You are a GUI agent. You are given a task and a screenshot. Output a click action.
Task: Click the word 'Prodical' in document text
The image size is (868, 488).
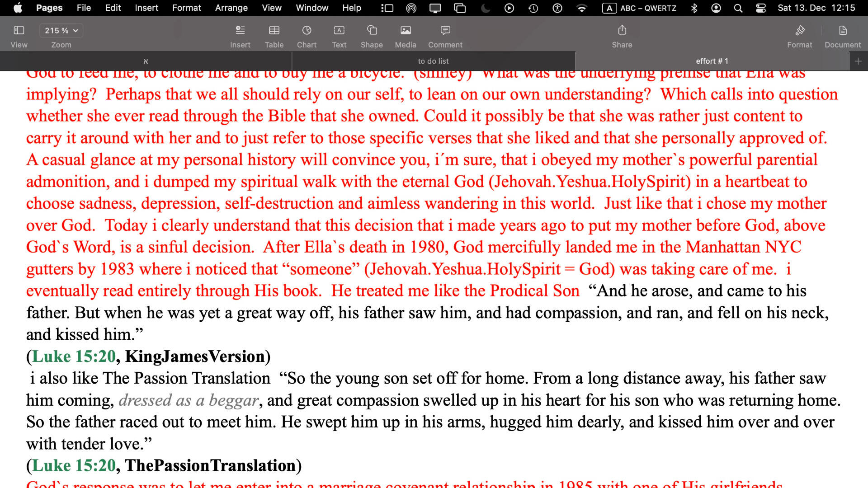click(x=519, y=291)
